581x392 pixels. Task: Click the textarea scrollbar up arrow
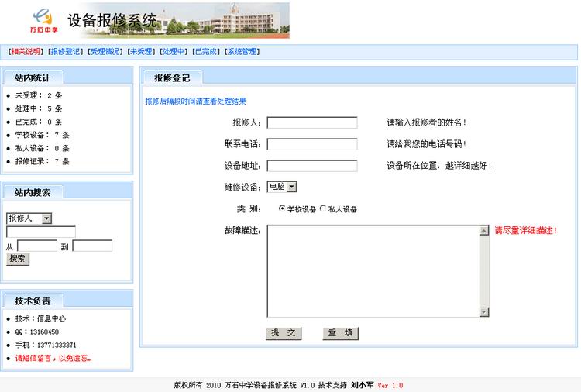[484, 230]
